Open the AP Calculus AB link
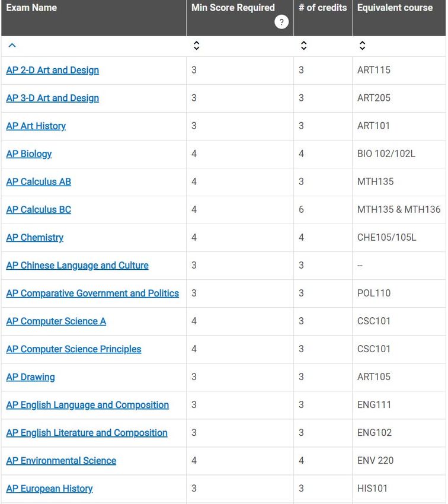The image size is (448, 504). (x=39, y=181)
